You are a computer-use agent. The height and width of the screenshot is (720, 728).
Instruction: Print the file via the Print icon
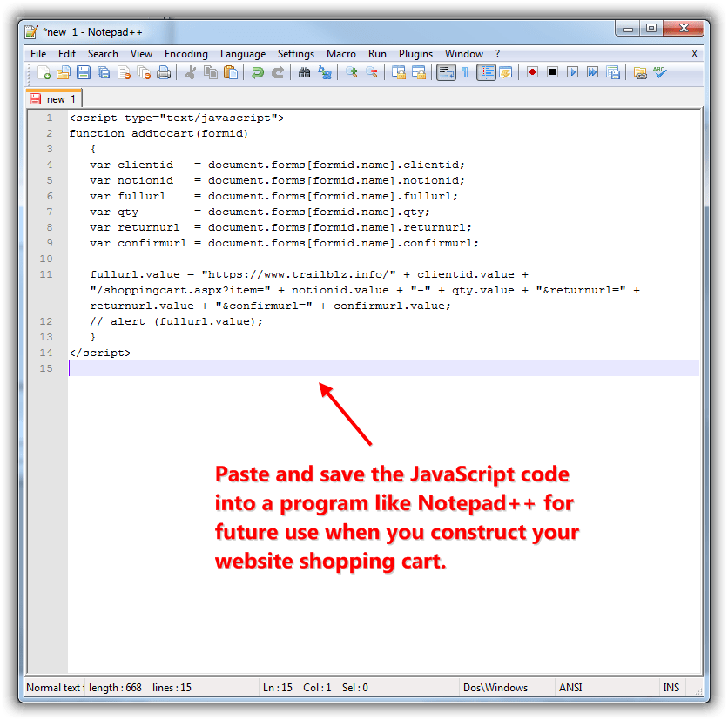(x=165, y=73)
